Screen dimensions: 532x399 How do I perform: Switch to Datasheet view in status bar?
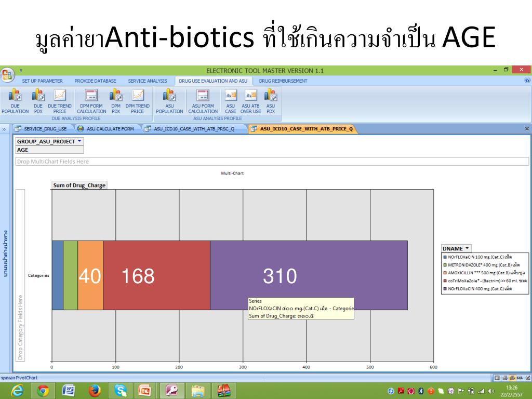point(497,378)
